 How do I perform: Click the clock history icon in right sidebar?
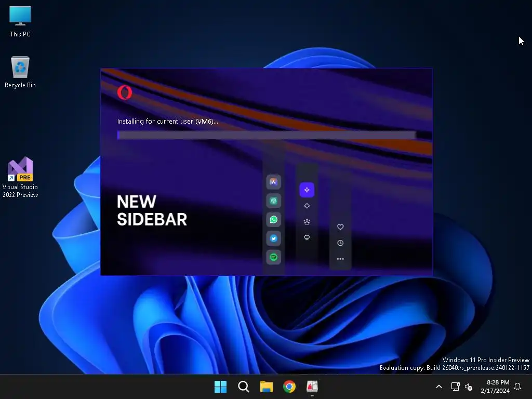[340, 243]
